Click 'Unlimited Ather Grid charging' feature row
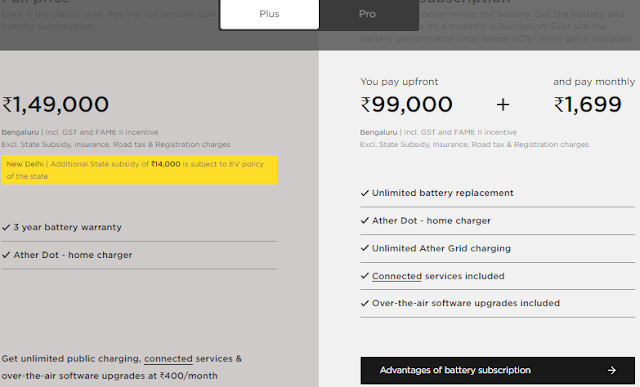The width and height of the screenshot is (640, 387). (498, 249)
